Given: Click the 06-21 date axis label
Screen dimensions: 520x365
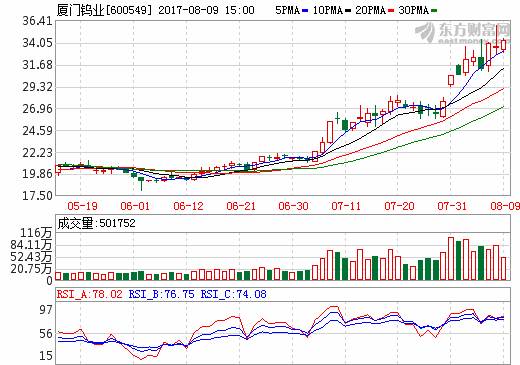Looking at the screenshot, I should 241,206.
